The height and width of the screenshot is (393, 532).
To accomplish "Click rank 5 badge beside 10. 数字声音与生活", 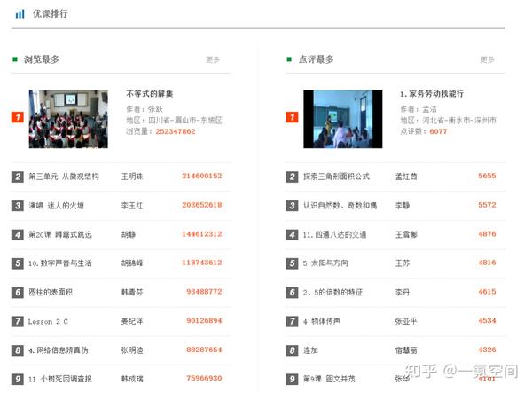I will [18, 263].
